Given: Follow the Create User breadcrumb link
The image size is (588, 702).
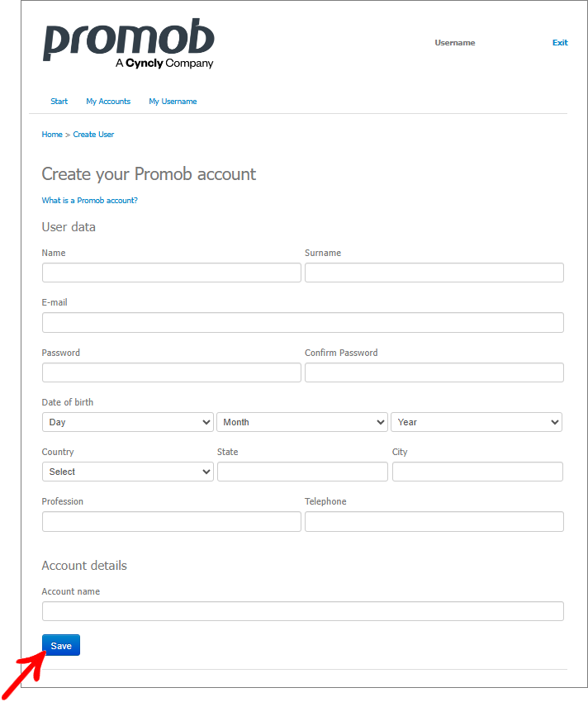Looking at the screenshot, I should (93, 135).
